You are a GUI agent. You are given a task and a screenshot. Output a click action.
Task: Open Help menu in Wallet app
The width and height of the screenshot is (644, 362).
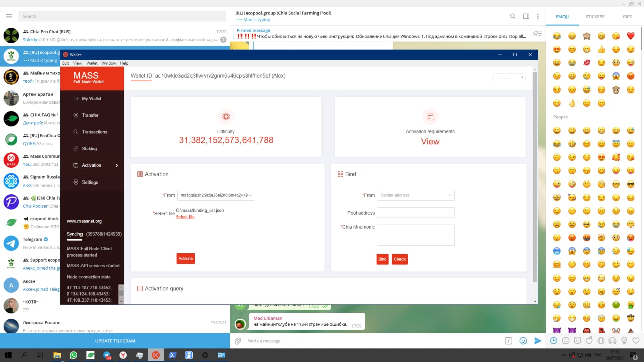point(124,63)
